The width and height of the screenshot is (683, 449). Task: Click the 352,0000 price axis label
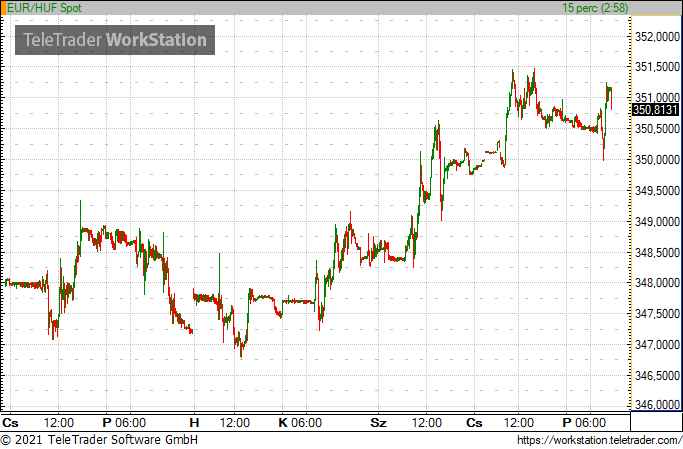(657, 37)
